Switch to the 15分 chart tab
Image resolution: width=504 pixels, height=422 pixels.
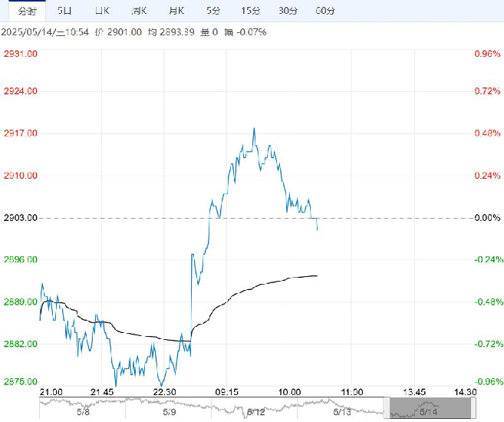click(x=250, y=11)
